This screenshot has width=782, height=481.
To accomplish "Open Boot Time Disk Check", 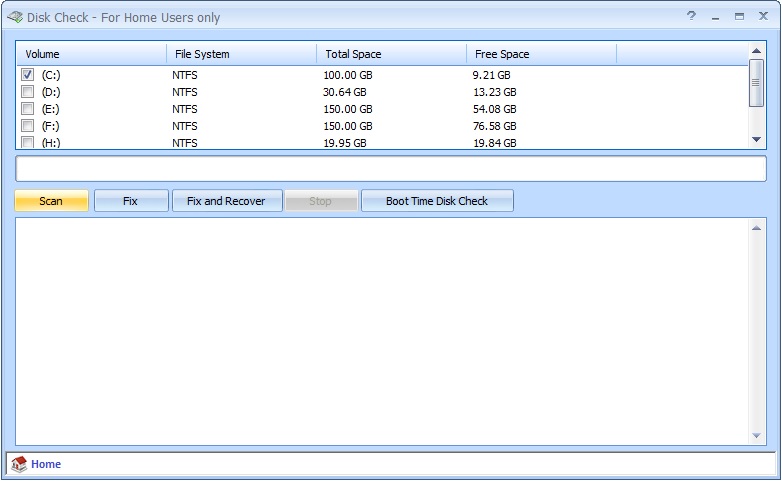I will (x=437, y=201).
